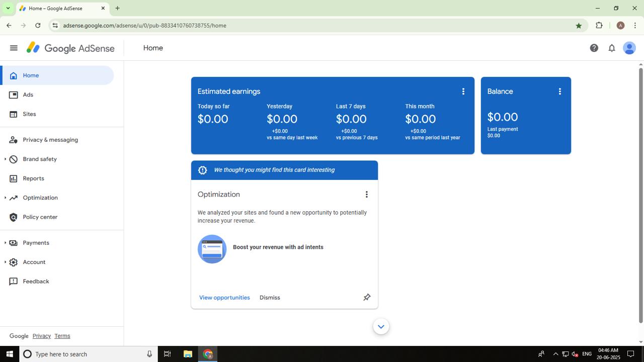Expand the Brand safety arrow
This screenshot has width=644, height=362.
(x=5, y=159)
